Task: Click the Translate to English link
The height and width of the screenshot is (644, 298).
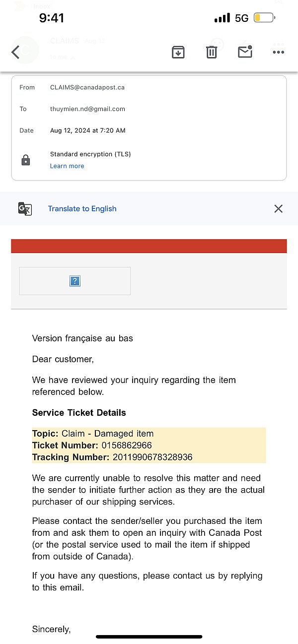Action: tap(82, 209)
